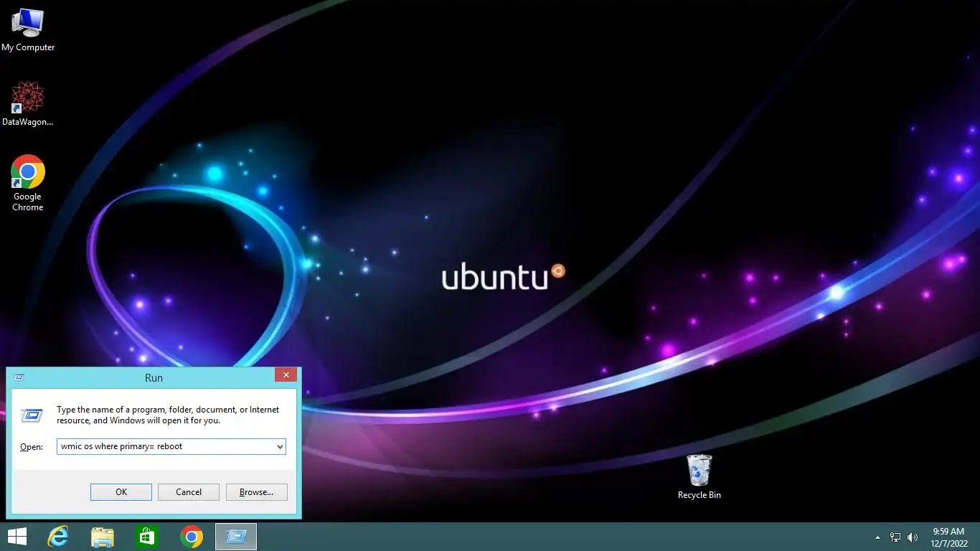Open the Windows Start button

17,537
